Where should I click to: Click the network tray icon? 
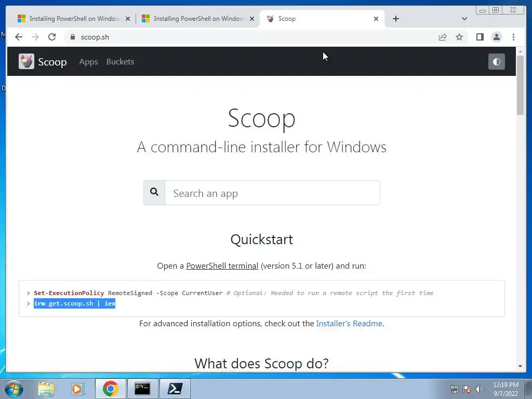454,389
